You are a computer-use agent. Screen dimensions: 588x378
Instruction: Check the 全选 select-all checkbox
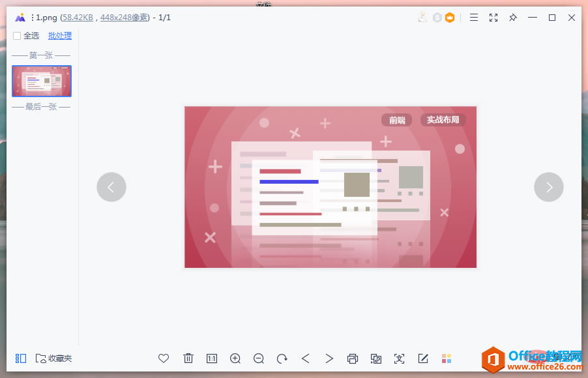[x=17, y=36]
